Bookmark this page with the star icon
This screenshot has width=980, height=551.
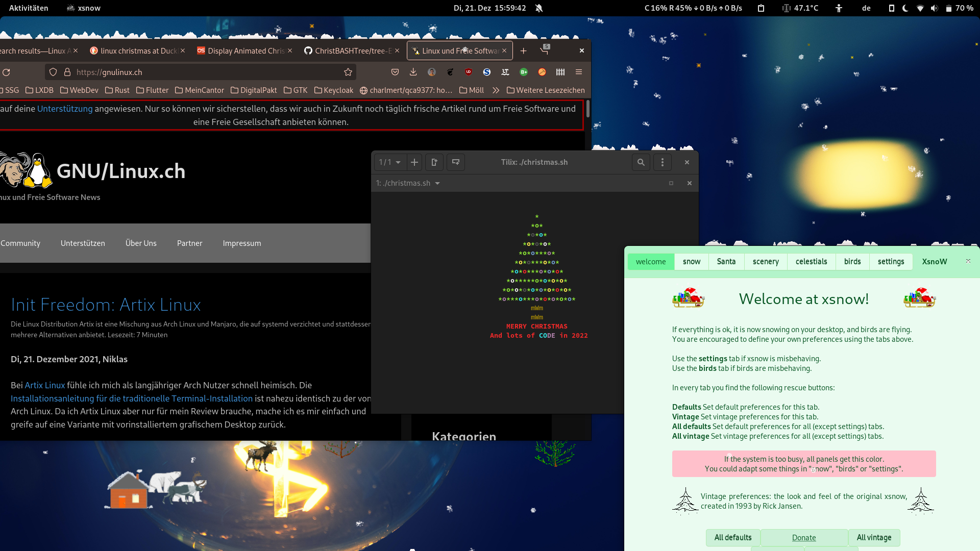point(348,72)
